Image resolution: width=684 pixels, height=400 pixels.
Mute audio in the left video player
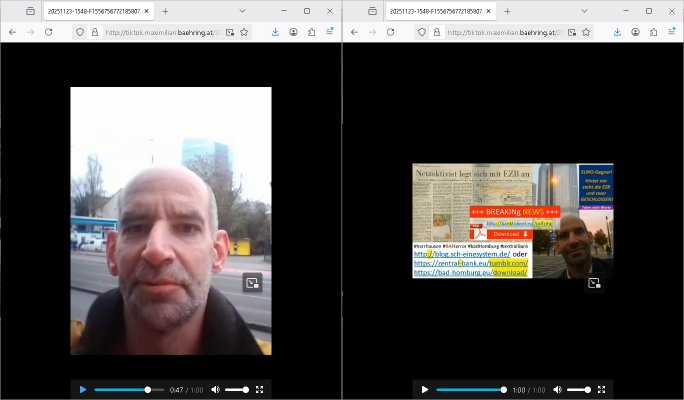point(215,389)
